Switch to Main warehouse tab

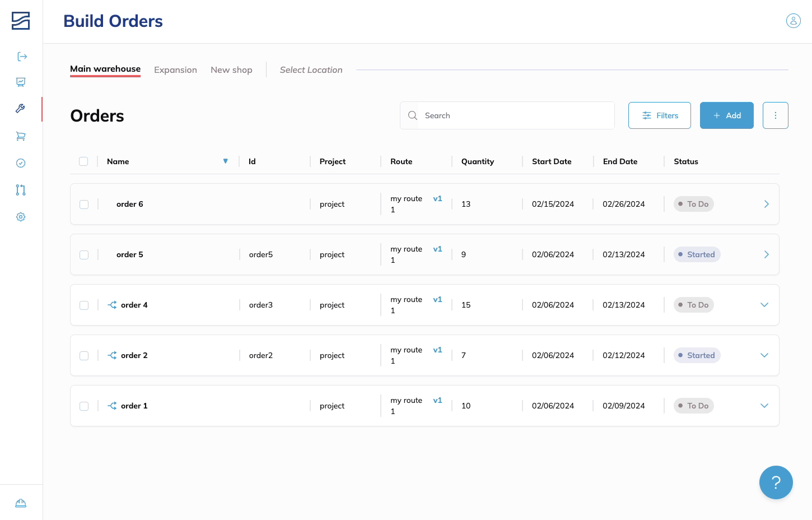105,69
